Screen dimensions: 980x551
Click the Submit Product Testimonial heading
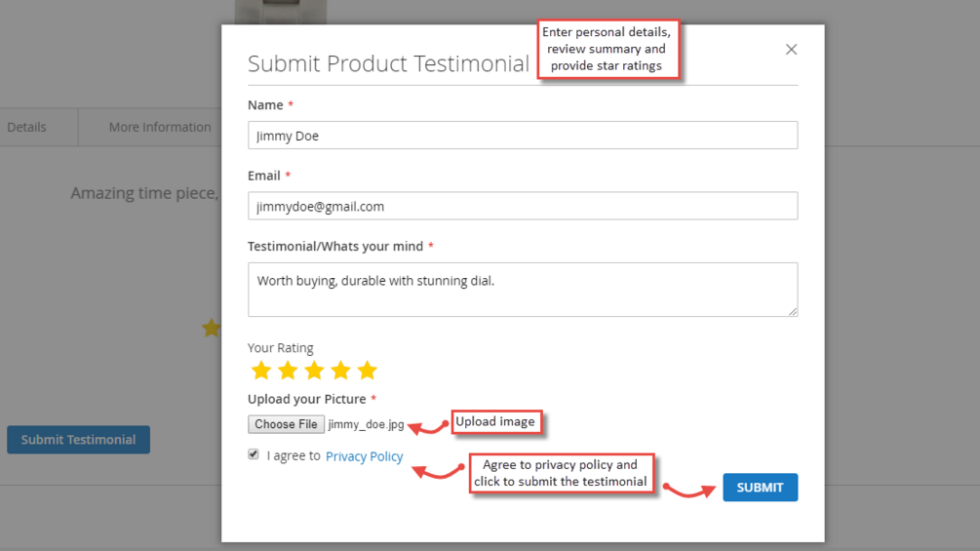(388, 64)
